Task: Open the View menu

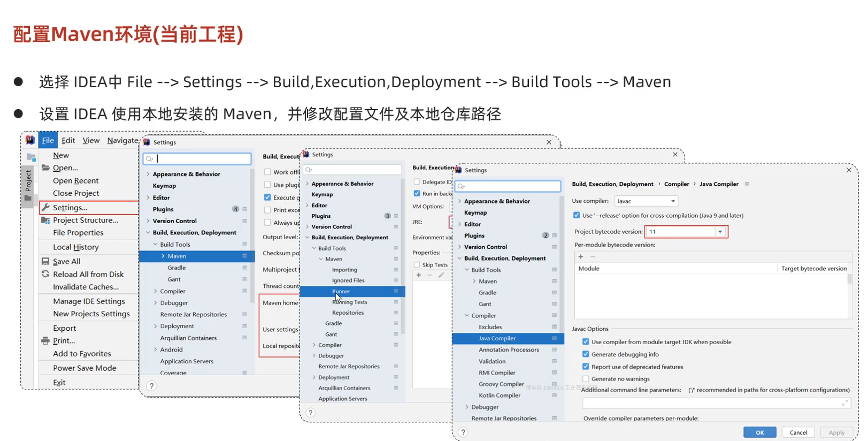Action: 91,140
